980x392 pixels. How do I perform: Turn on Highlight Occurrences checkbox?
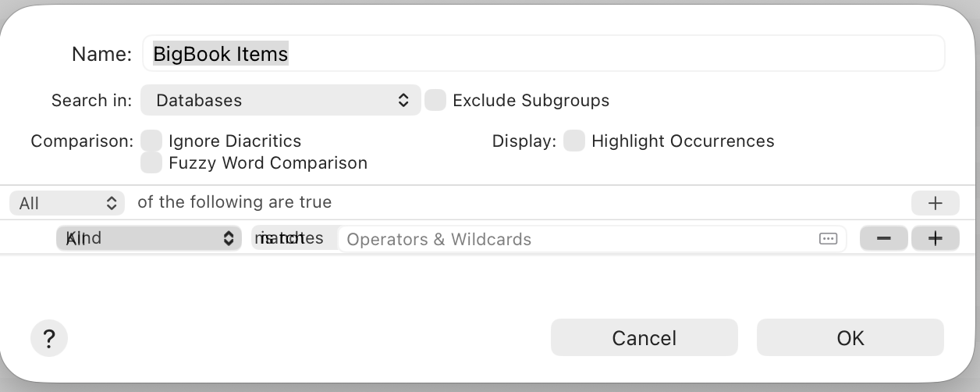tap(574, 141)
